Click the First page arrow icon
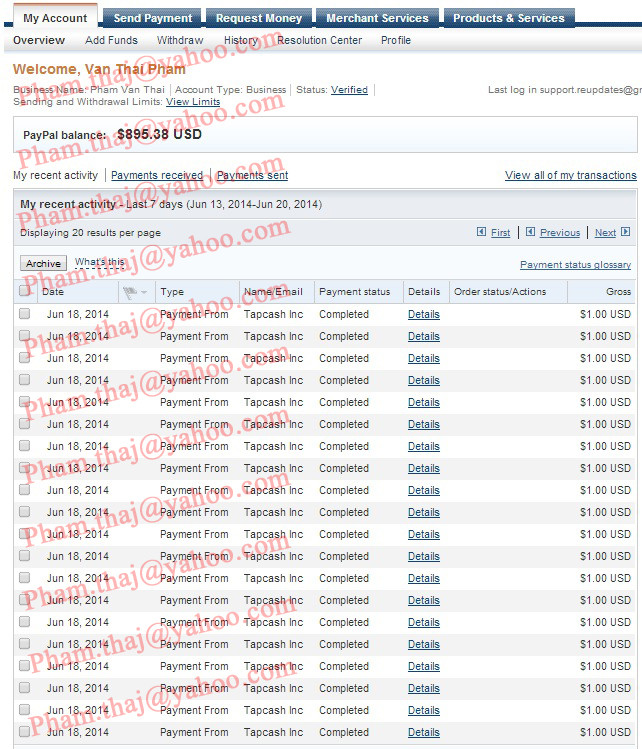Screen dimensions: 642x749 (x=482, y=232)
